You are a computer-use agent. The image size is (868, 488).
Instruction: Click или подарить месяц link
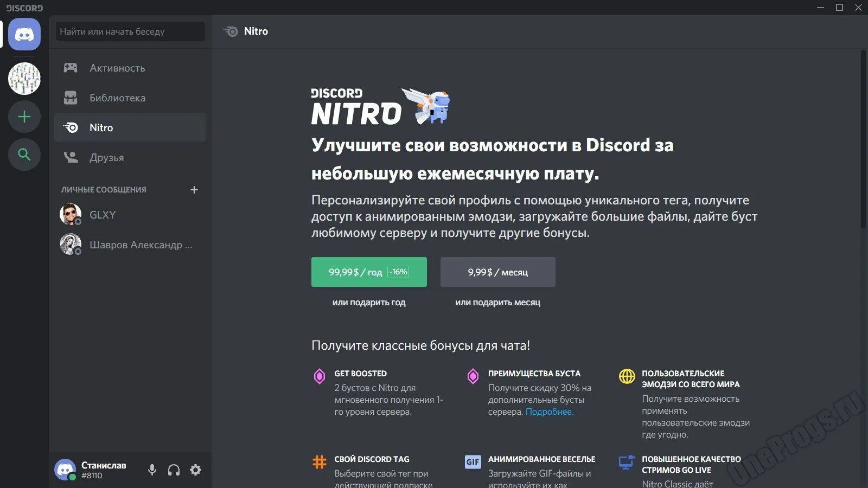pyautogui.click(x=498, y=303)
